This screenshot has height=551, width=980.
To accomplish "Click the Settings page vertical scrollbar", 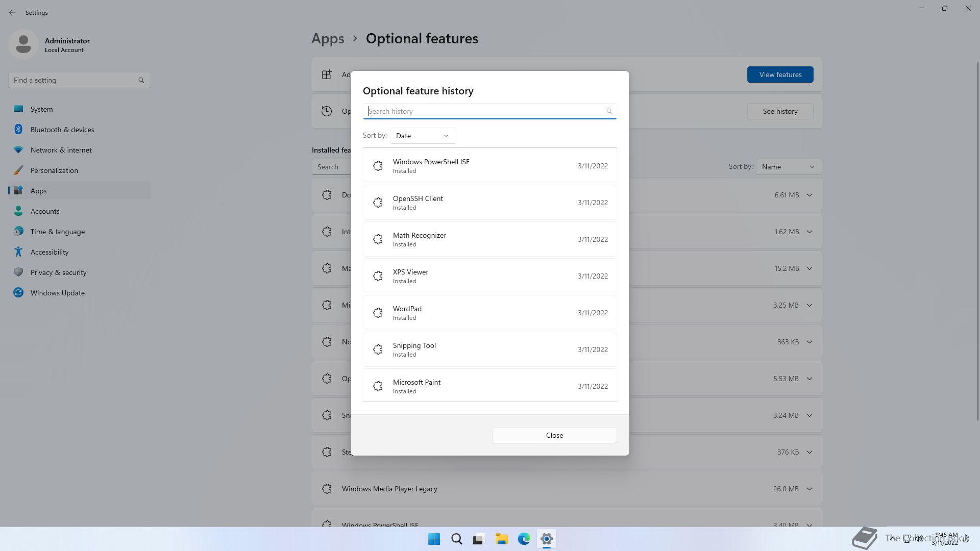I will click(978, 241).
